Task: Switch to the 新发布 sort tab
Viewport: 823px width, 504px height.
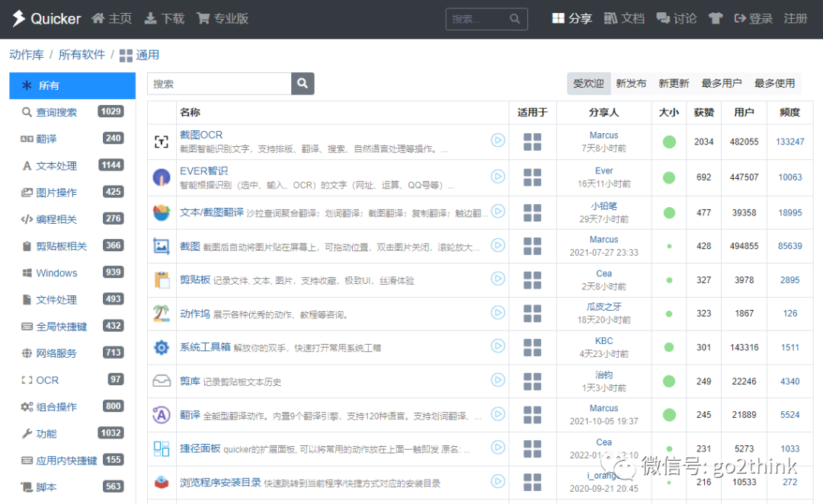Action: coord(631,84)
